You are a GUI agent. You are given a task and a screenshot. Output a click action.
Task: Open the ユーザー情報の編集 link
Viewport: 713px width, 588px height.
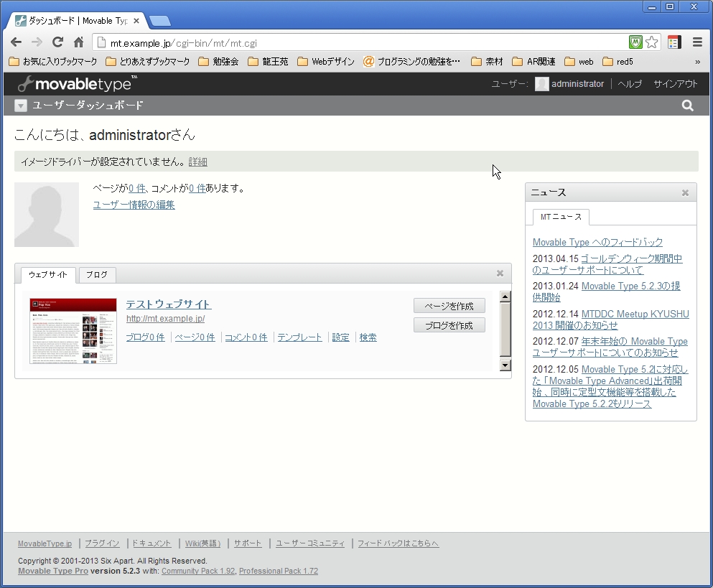(134, 205)
